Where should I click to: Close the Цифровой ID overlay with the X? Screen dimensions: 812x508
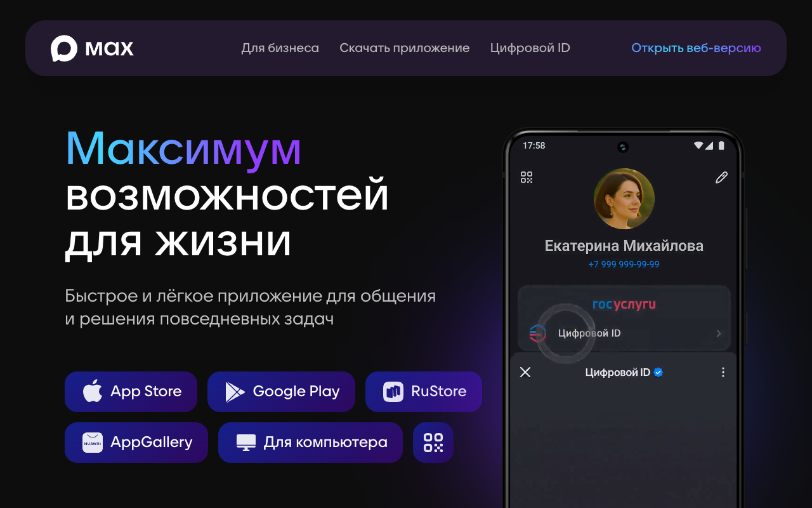525,372
